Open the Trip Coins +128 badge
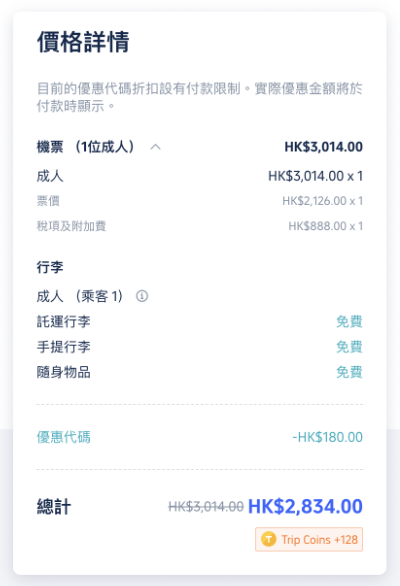400x586 pixels. tap(309, 539)
